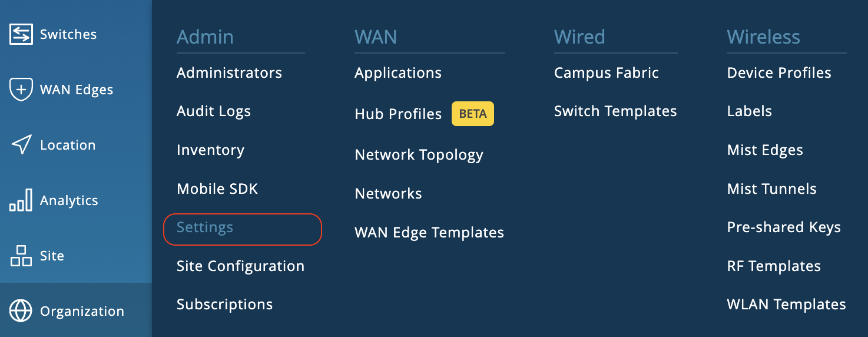Open Campus Fabric under Wired

coord(606,73)
